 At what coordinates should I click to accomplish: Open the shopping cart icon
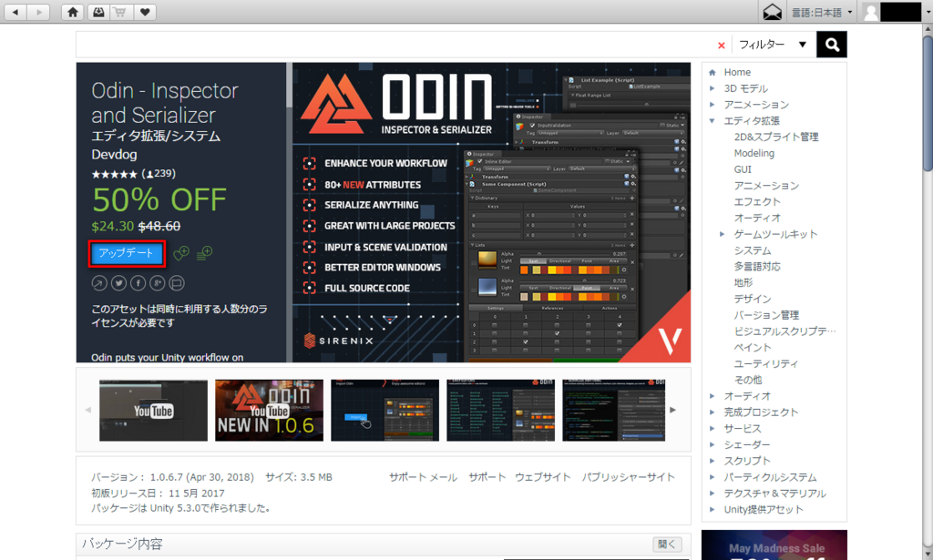[121, 12]
